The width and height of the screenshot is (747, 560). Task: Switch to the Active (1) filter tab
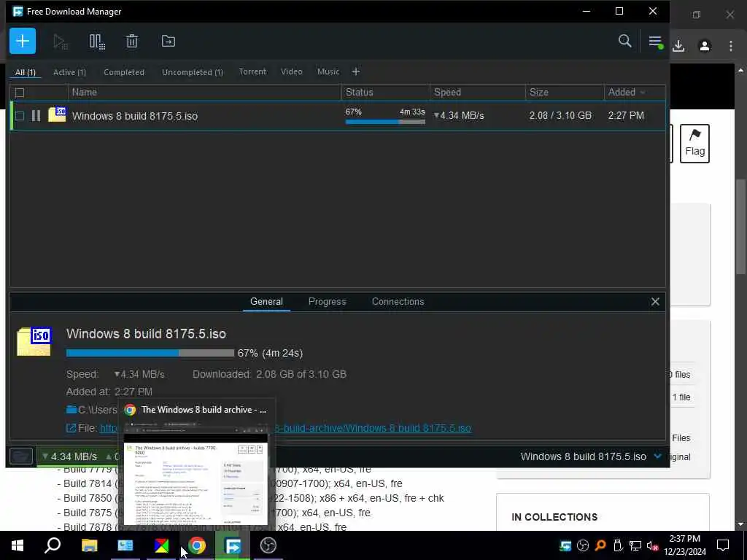69,72
